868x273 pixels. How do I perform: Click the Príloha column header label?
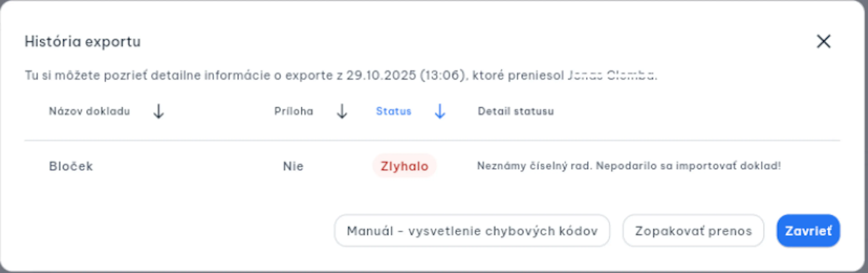293,111
